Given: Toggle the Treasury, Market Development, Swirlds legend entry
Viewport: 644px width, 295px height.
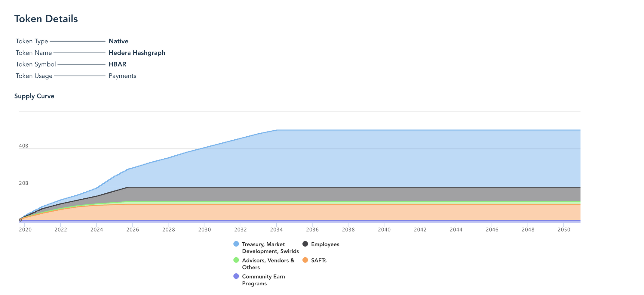Looking at the screenshot, I should 266,248.
